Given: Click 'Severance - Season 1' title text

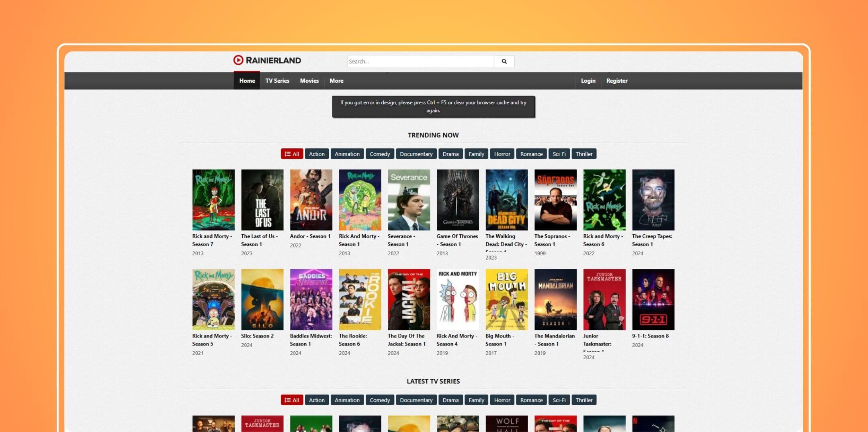Looking at the screenshot, I should point(401,240).
